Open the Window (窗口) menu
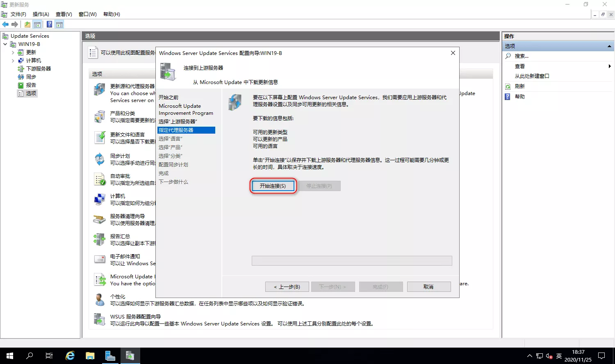Viewport: 615px width, 364px height. [x=87, y=14]
